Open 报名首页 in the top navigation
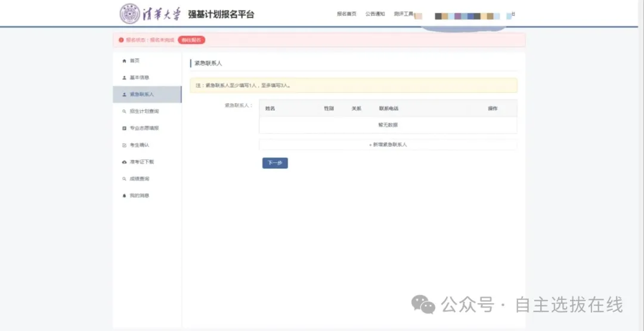Screen dimensions: 644x331 point(346,14)
